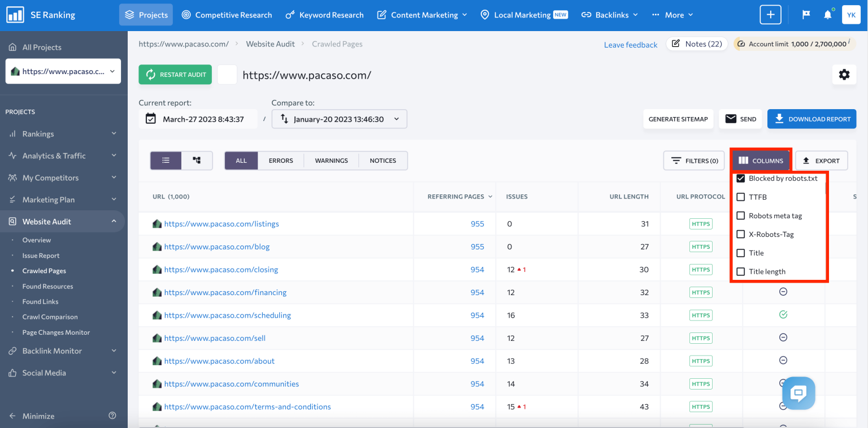
Task: Open the chat support bubble
Action: (x=798, y=392)
